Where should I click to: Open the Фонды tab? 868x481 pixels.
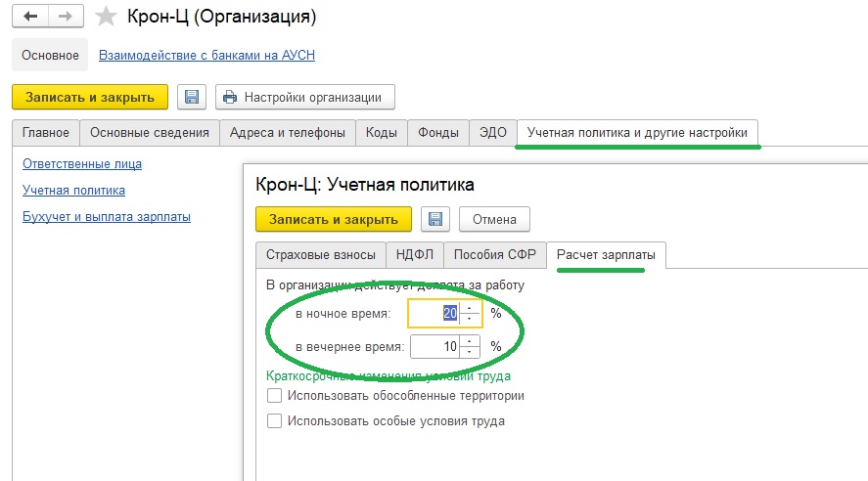pos(437,133)
